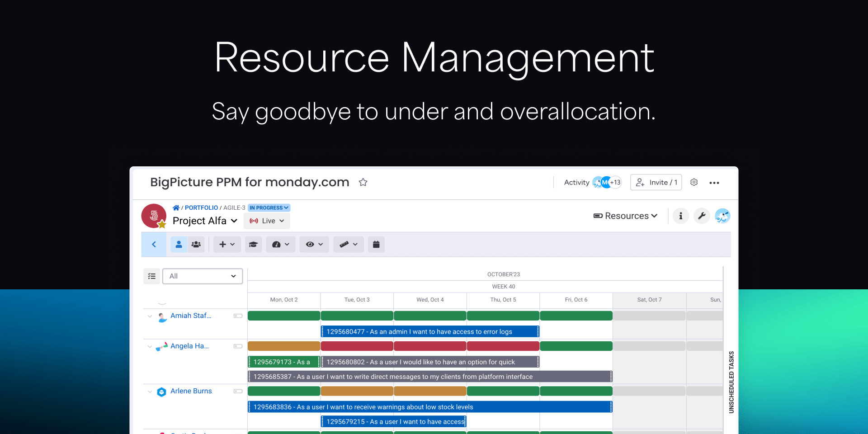Open the wrench configuration icon
The image size is (868, 434).
point(702,216)
